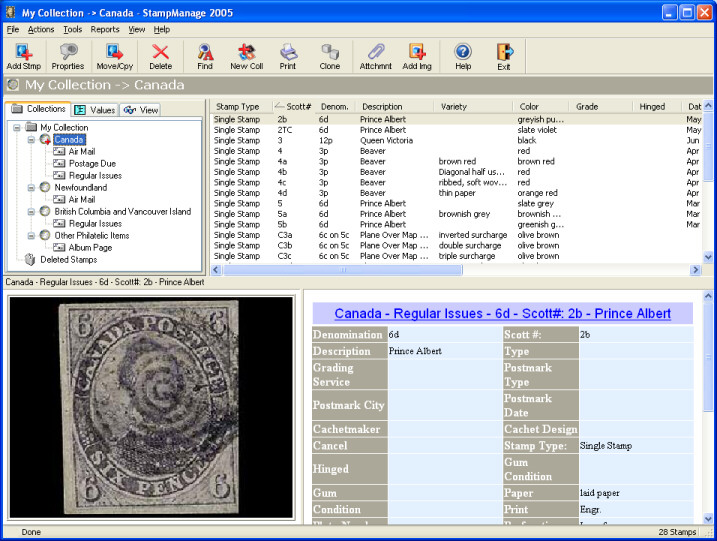Click stamp list scroll down arrow
Screen dimensions: 717x541
(708, 257)
